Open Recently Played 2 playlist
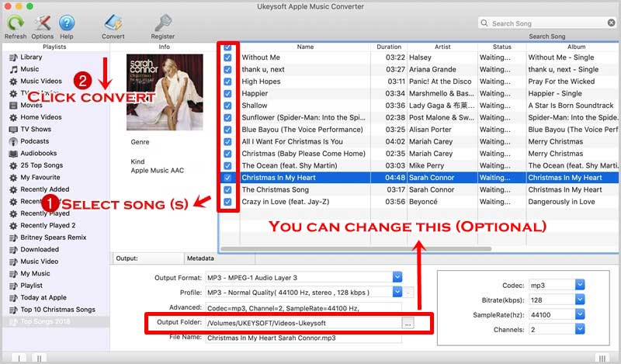Screen dimensions: 621x364 point(47,225)
